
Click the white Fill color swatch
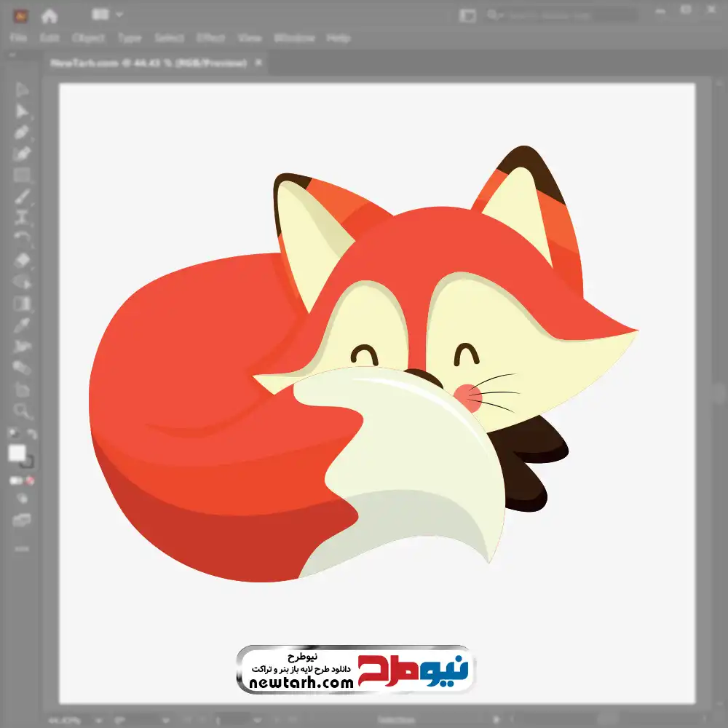click(x=17, y=454)
